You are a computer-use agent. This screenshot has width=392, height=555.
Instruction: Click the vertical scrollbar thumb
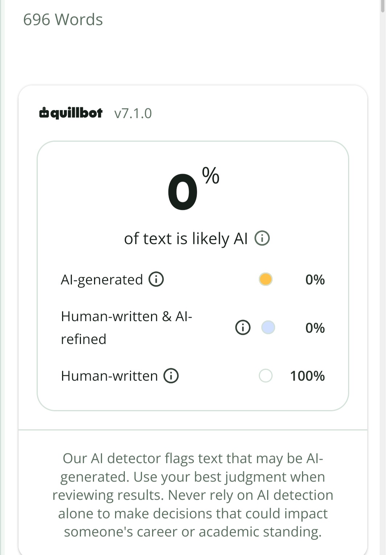383,6
